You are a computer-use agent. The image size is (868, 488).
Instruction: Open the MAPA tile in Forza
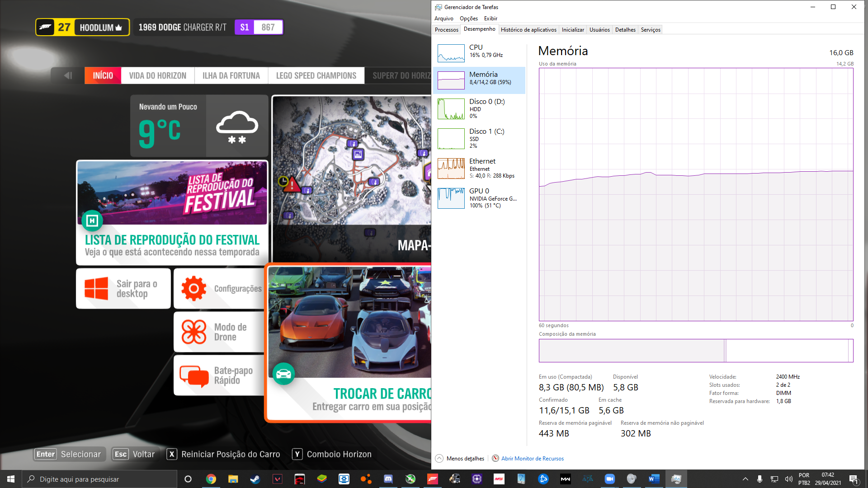click(x=352, y=178)
